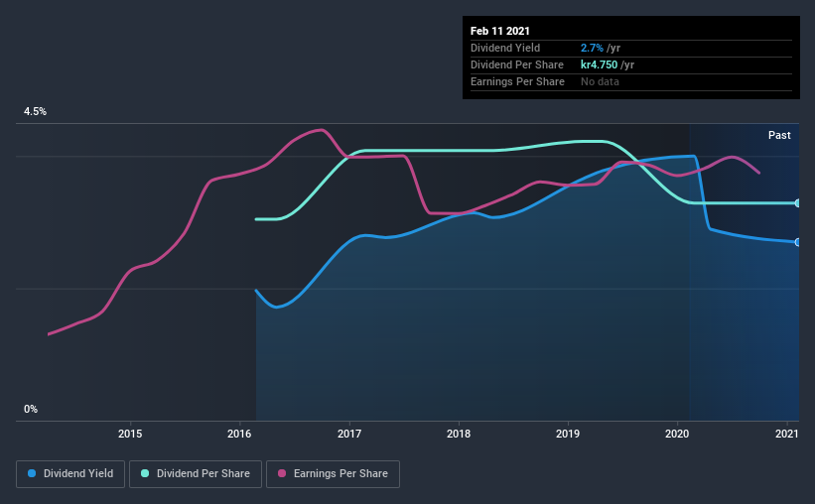Viewport: 815px width, 504px height.
Task: Select the 2015 x-axis label
Action: pyautogui.click(x=130, y=434)
